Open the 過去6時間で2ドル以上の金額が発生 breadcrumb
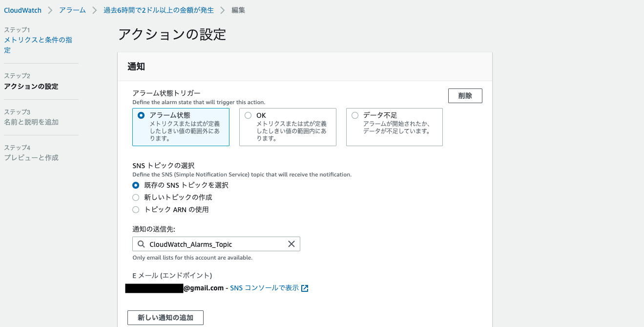Viewport: 644px width, 327px height. (x=159, y=10)
